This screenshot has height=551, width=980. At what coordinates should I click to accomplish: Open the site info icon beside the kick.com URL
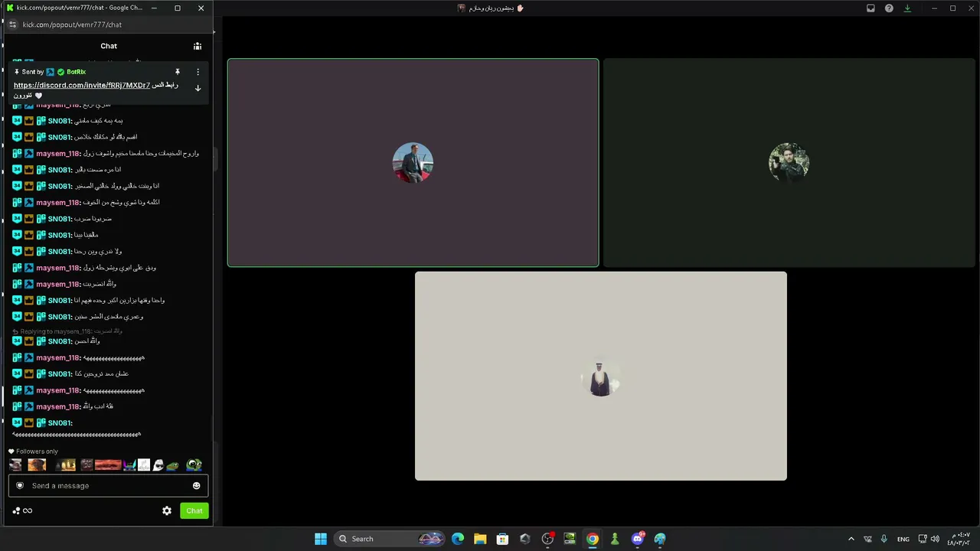pyautogui.click(x=12, y=24)
